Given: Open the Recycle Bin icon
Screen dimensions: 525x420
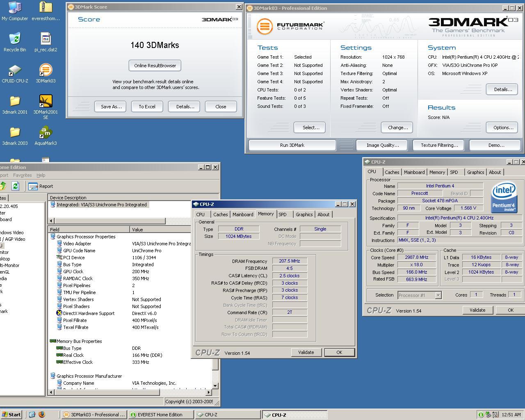Looking at the screenshot, I should pos(15,42).
